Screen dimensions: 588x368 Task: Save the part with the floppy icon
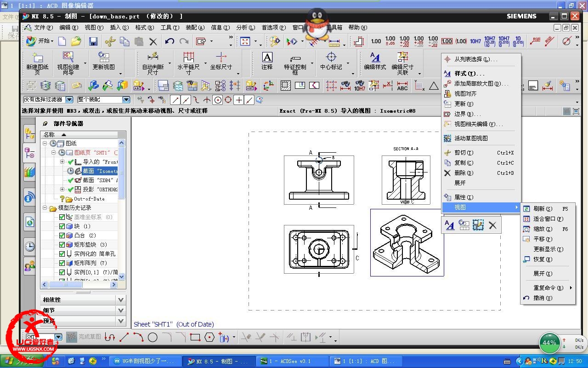pyautogui.click(x=93, y=41)
